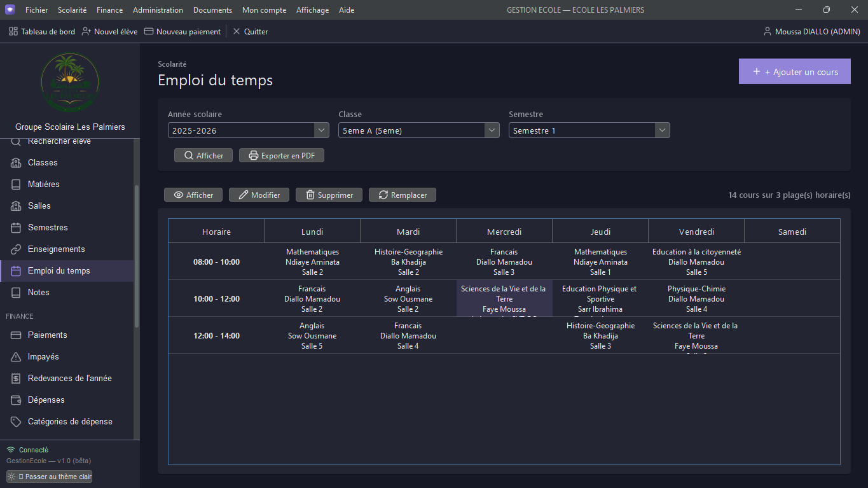Click the sidebar vertical scrollbar
868x488 pixels.
(x=136, y=256)
